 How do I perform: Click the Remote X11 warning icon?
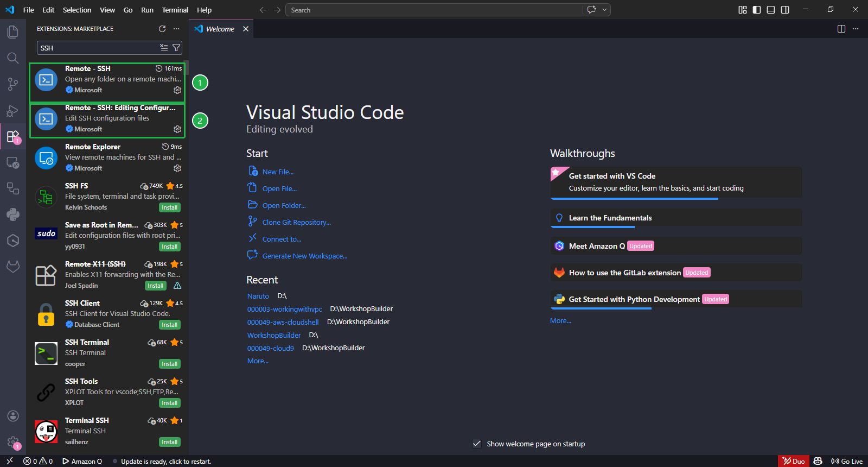(177, 286)
